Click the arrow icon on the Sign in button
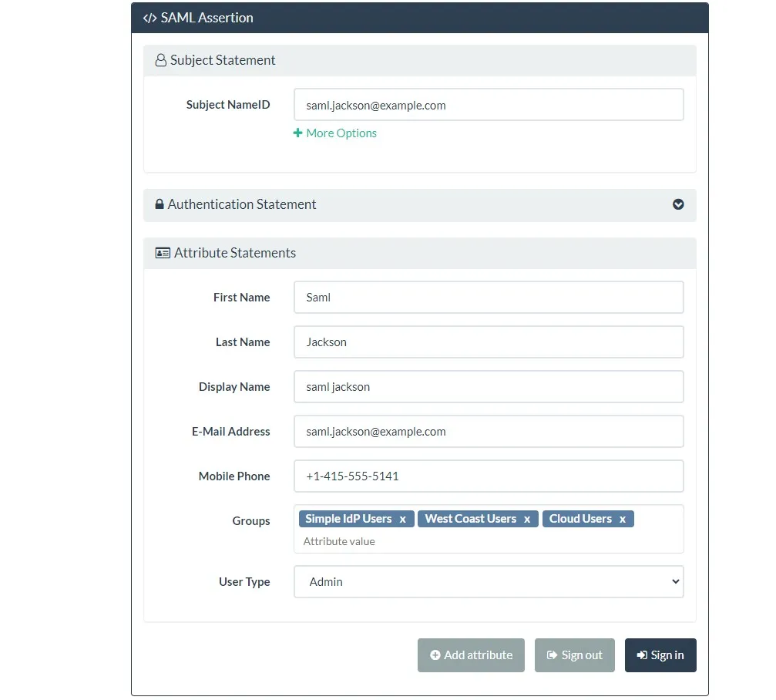The height and width of the screenshot is (700, 776). (x=643, y=655)
